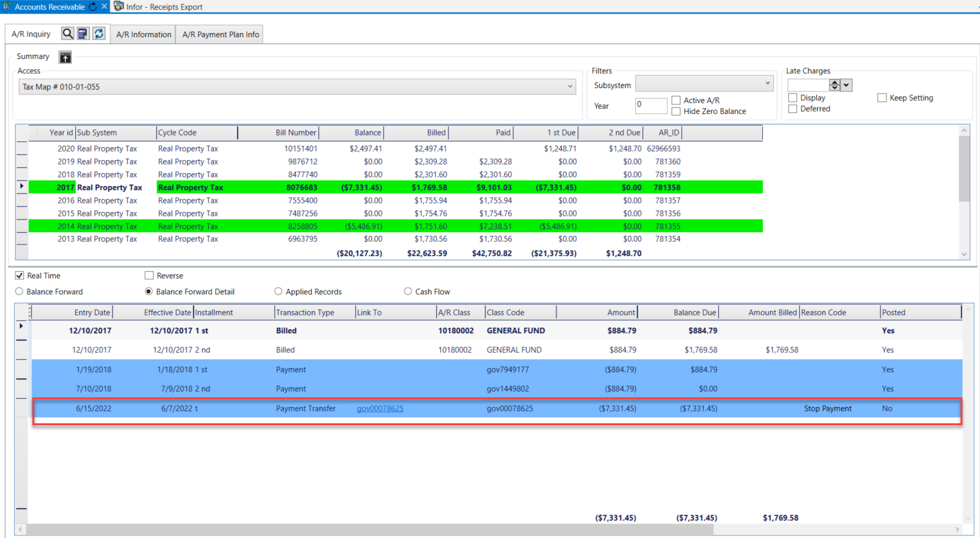Expand the Subsystem filter dropdown
The image size is (980, 538).
[767, 84]
